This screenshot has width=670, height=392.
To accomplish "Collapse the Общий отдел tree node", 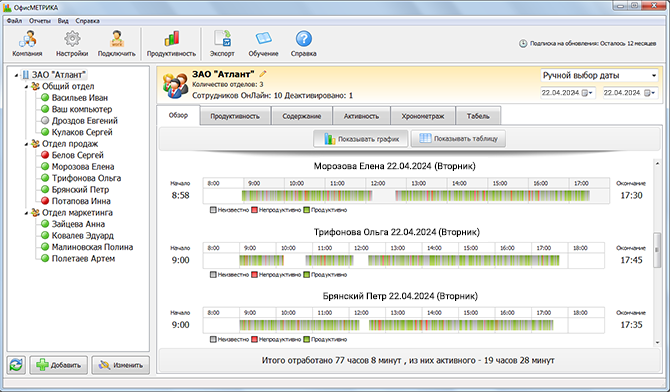I will [26, 87].
